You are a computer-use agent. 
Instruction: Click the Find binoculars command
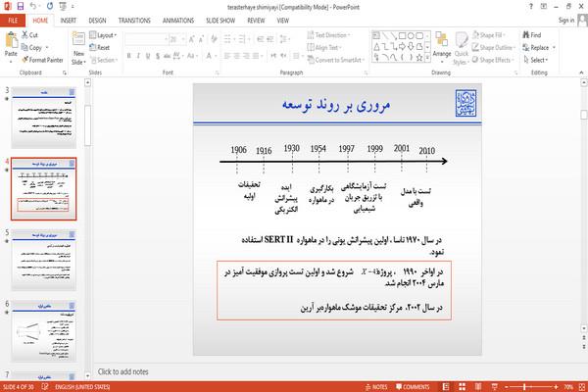(x=532, y=35)
